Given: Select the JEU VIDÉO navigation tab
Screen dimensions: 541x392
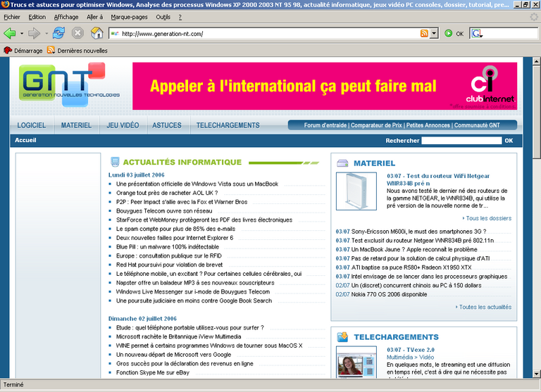Looking at the screenshot, I should [123, 125].
